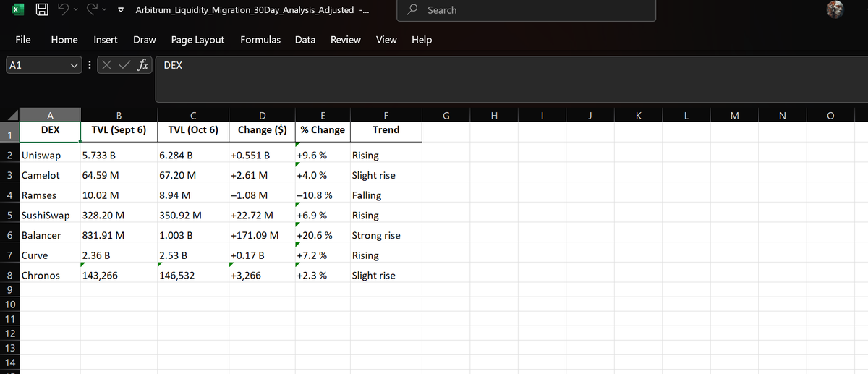This screenshot has height=374, width=868.
Task: Select the Trend header cell
Action: click(386, 132)
